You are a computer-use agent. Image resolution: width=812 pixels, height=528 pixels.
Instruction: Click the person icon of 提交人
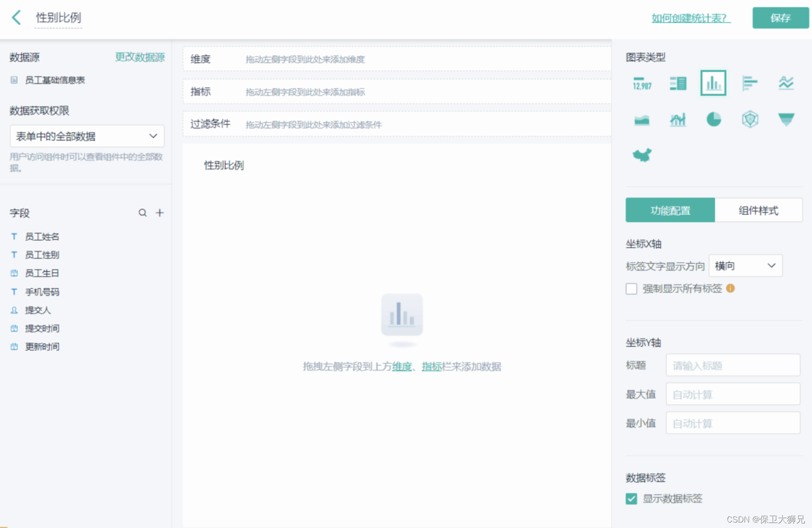tap(14, 310)
